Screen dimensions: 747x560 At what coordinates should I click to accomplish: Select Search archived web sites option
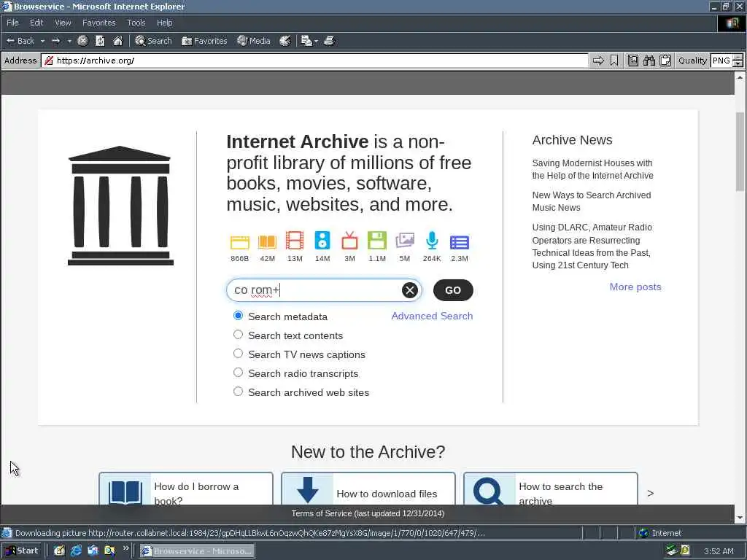[239, 392]
